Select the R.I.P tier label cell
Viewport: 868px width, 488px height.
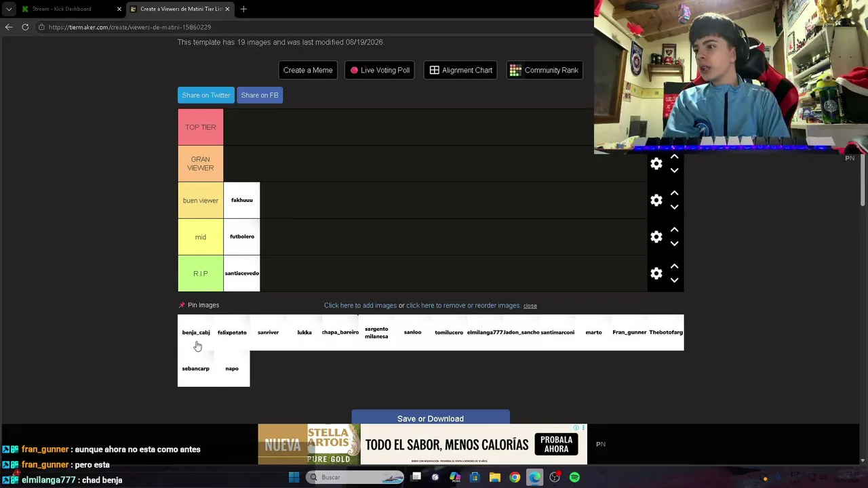201,274
